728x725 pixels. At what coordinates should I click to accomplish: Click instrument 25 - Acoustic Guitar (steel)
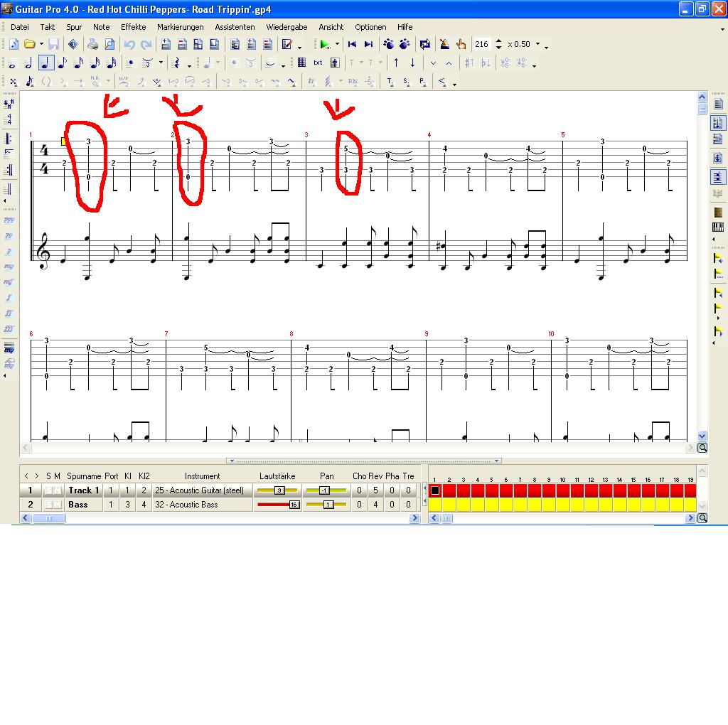202,490
